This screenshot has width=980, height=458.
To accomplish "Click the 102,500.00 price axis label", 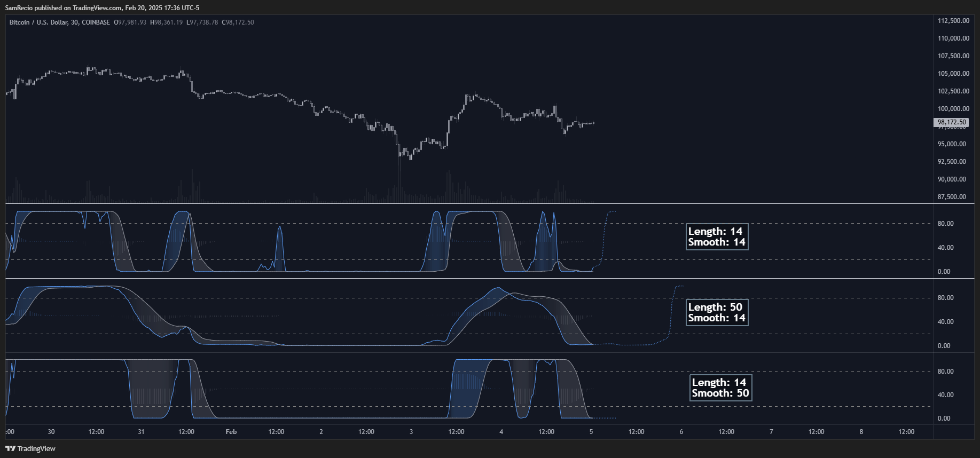I will click(x=953, y=91).
